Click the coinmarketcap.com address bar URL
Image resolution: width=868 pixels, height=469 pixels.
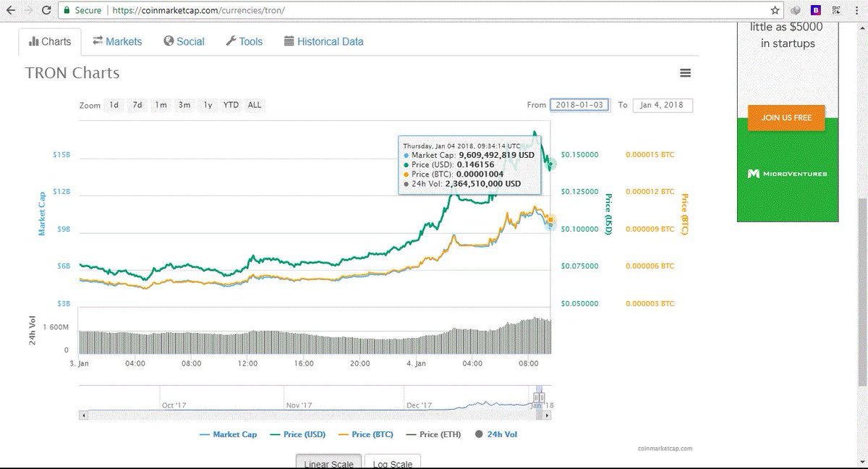pyautogui.click(x=200, y=11)
